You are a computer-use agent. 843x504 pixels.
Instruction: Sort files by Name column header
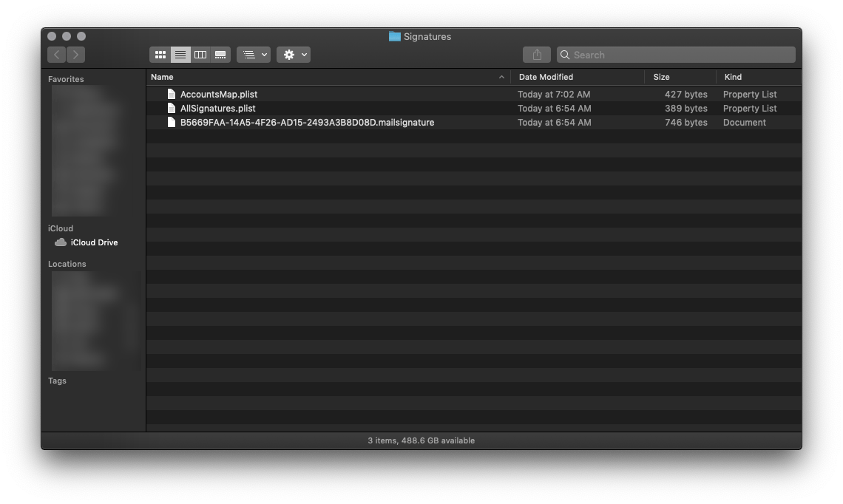pos(163,77)
